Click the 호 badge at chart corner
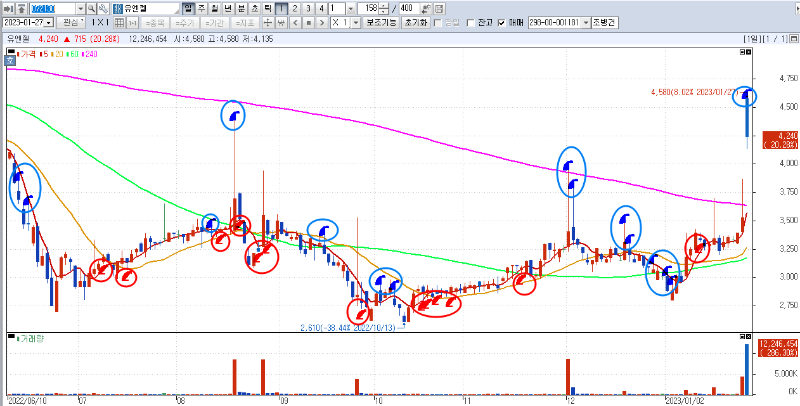800x406 pixels. pos(10,60)
